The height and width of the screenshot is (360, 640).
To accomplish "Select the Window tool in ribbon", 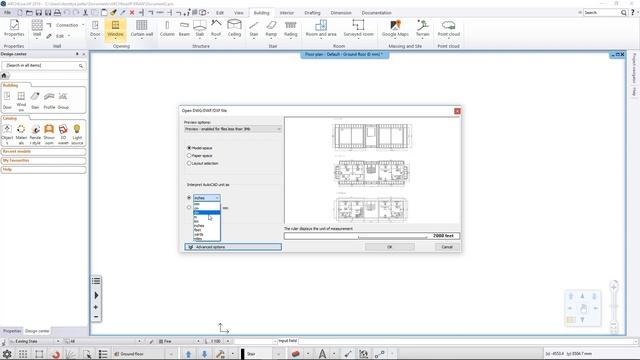I will click(115, 29).
